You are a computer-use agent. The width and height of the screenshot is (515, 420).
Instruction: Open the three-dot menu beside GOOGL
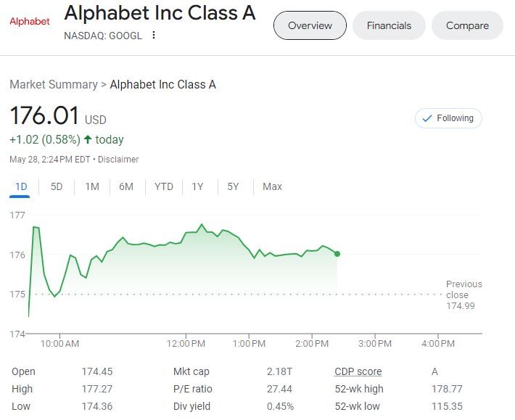click(x=154, y=35)
